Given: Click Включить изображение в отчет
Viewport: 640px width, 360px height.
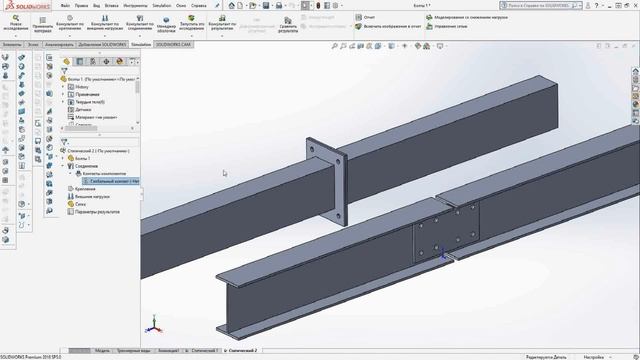Looking at the screenshot, I should [x=388, y=26].
